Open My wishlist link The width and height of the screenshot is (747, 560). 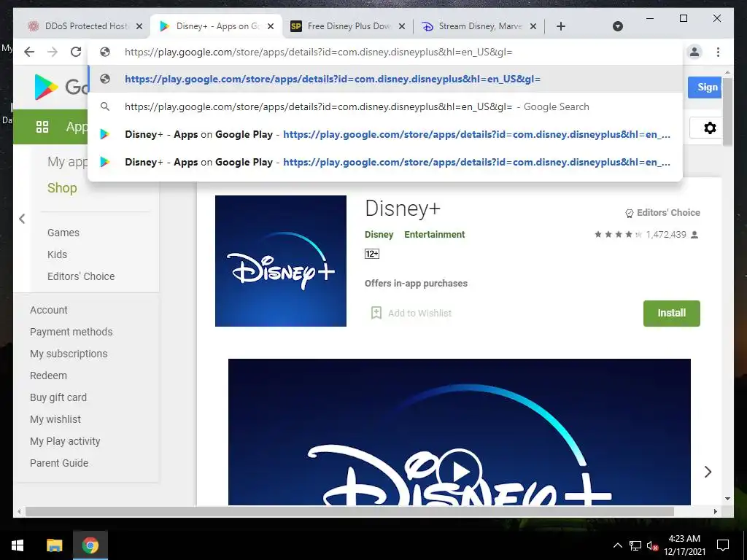(55, 419)
